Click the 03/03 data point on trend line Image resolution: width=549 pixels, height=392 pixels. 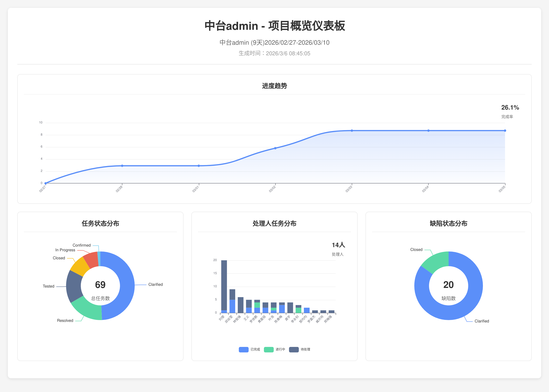point(352,131)
